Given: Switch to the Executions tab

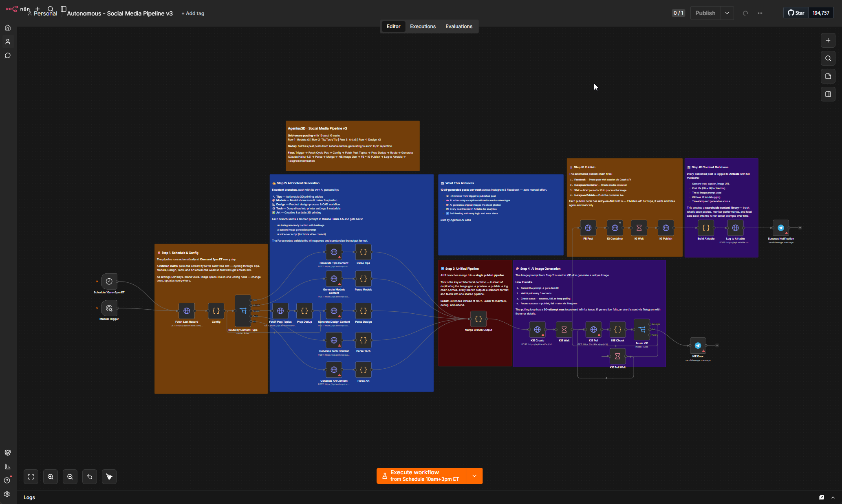Looking at the screenshot, I should click(x=423, y=26).
